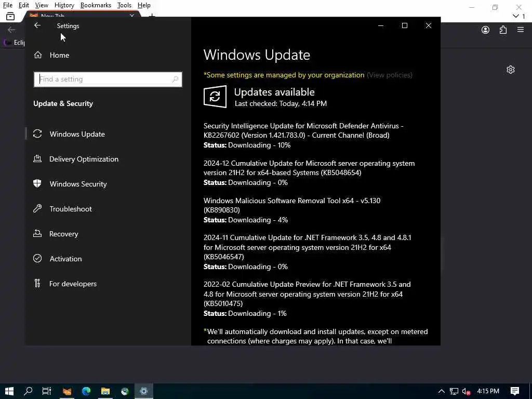
Task: Click the 2022-02 Cumulative Update Preview KB5010475
Action: [x=307, y=294]
